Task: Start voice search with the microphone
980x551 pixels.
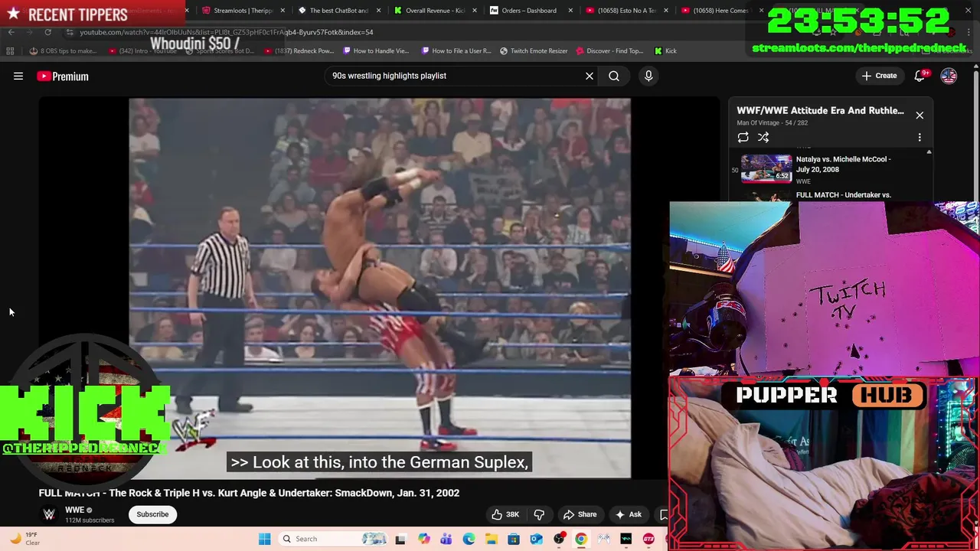Action: pyautogui.click(x=648, y=76)
